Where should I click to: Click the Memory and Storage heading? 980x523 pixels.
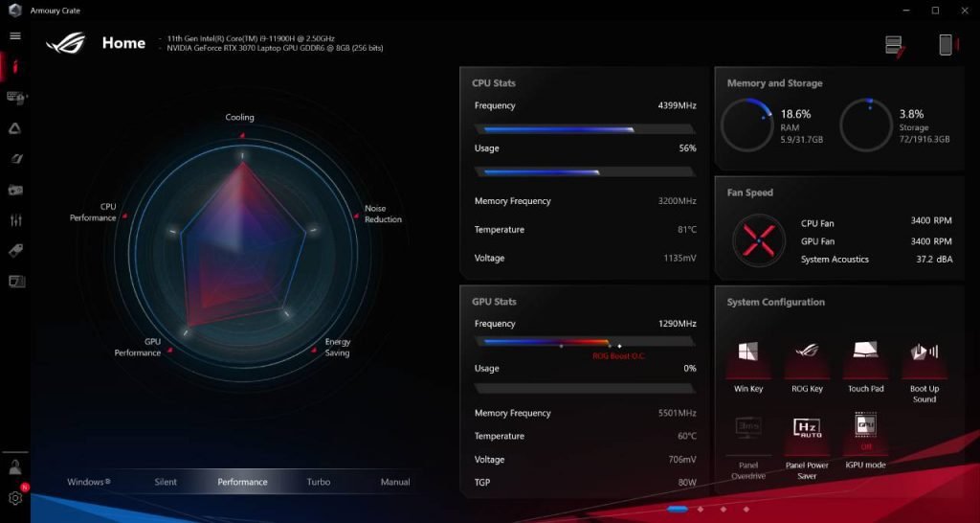[774, 83]
